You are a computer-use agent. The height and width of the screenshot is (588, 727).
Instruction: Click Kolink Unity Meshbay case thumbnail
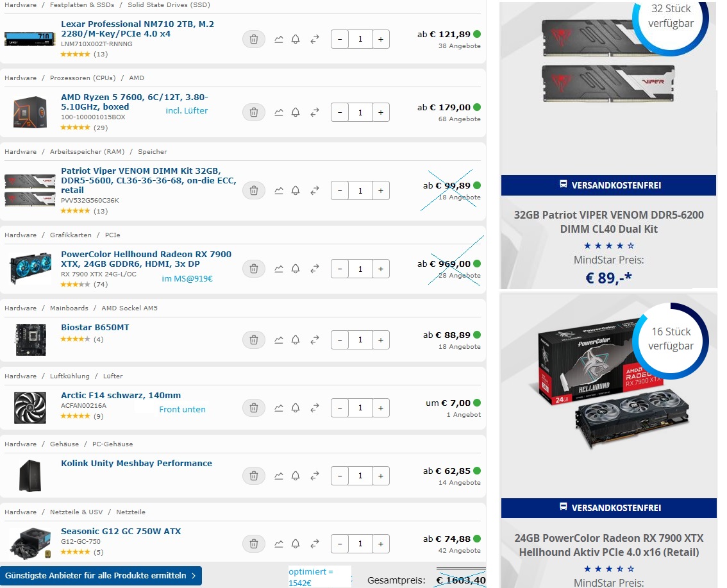coord(30,475)
